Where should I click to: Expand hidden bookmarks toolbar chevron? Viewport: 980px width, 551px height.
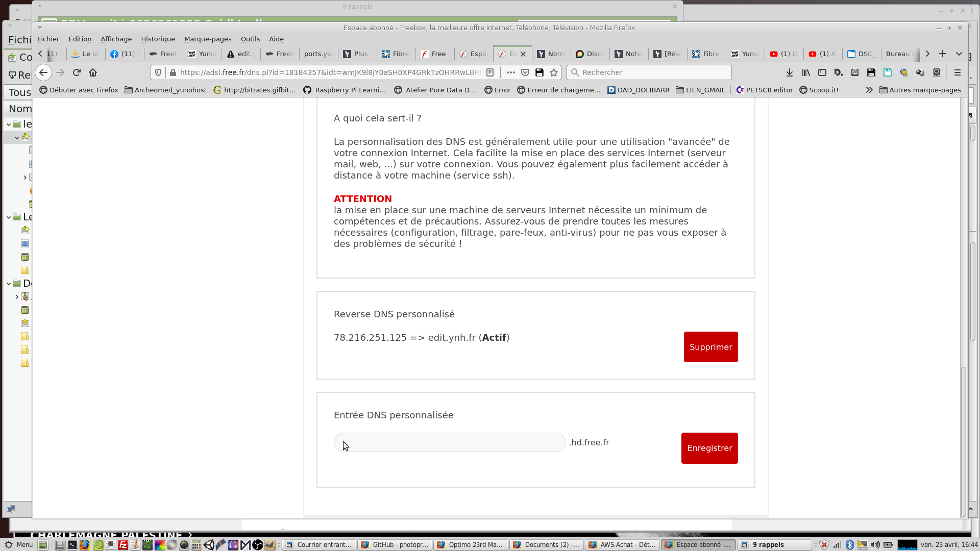coord(869,90)
